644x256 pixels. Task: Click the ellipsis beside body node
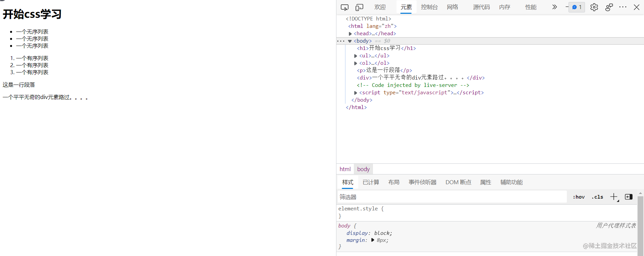[x=341, y=41]
